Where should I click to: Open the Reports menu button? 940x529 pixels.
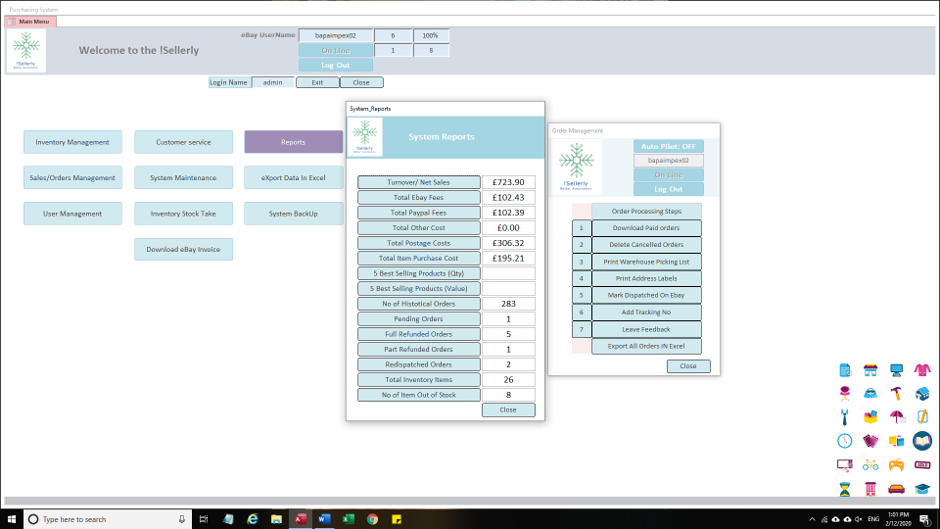click(293, 142)
